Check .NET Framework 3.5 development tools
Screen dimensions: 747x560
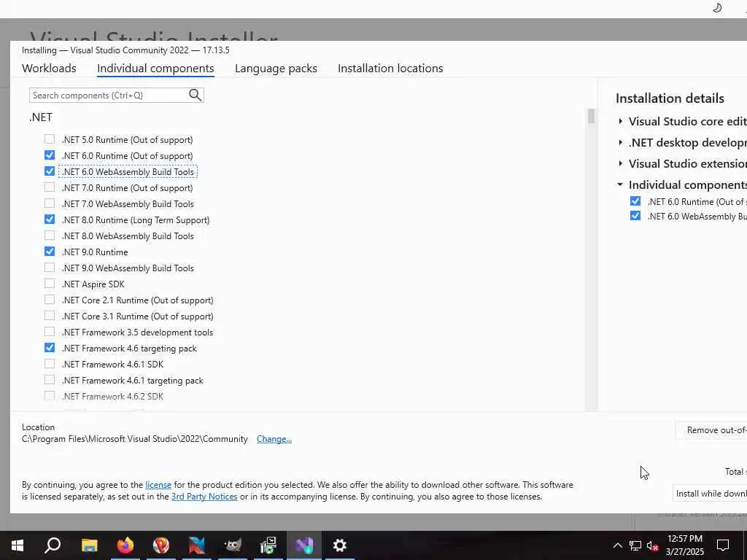pyautogui.click(x=50, y=332)
